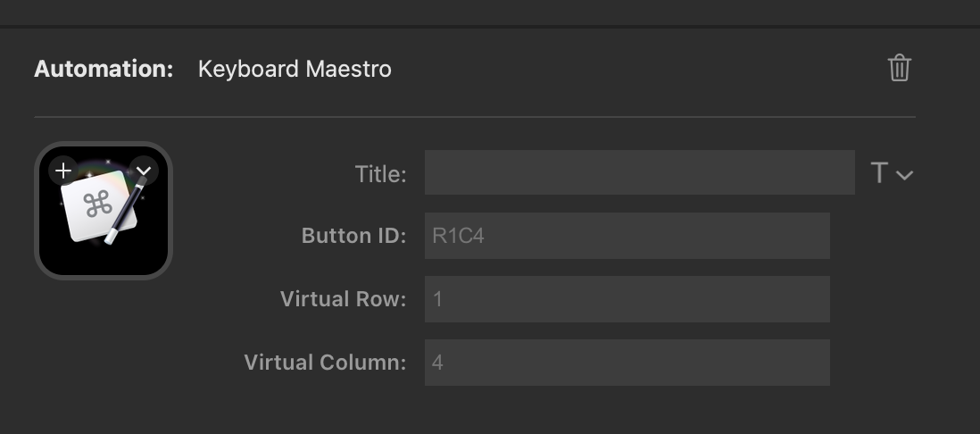This screenshot has width=980, height=434.
Task: Click the Automation: heading label
Action: click(x=104, y=68)
